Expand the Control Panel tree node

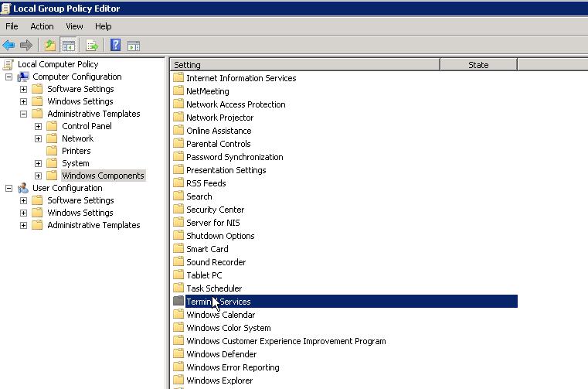pos(39,127)
